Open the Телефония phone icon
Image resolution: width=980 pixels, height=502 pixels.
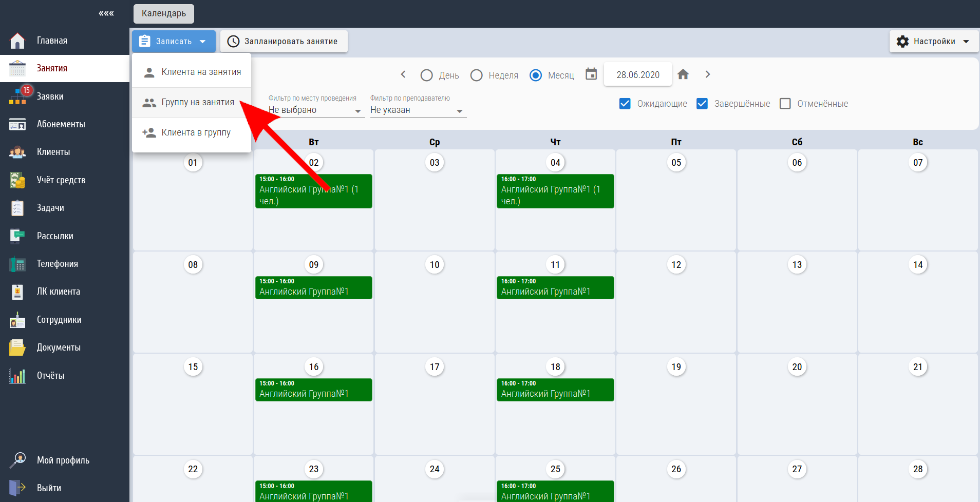point(17,264)
